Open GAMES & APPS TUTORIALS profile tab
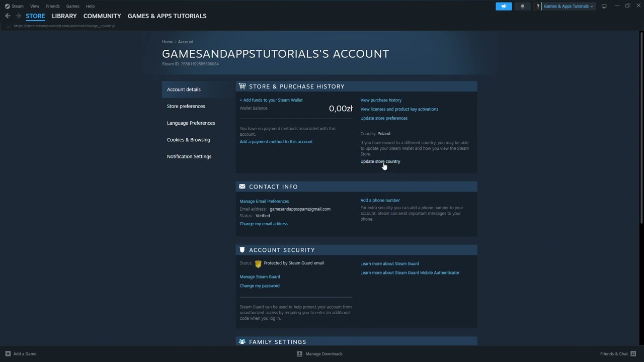This screenshot has width=644, height=362. click(x=167, y=16)
